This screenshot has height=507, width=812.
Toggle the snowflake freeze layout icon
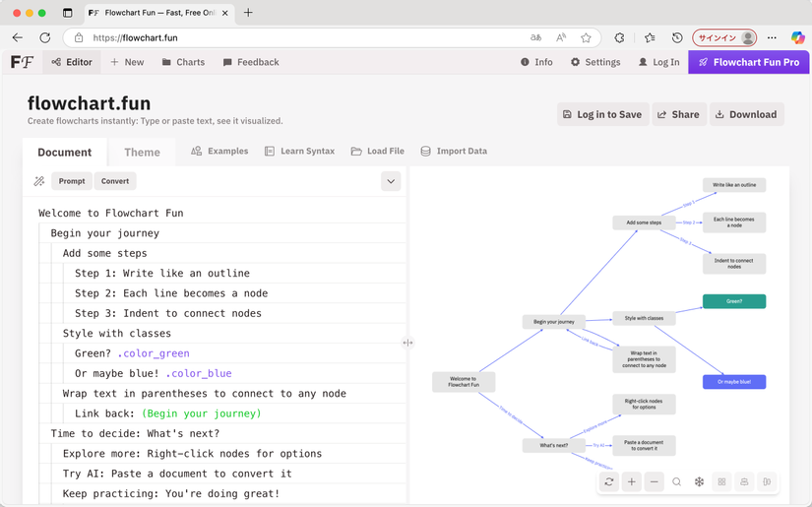(699, 481)
